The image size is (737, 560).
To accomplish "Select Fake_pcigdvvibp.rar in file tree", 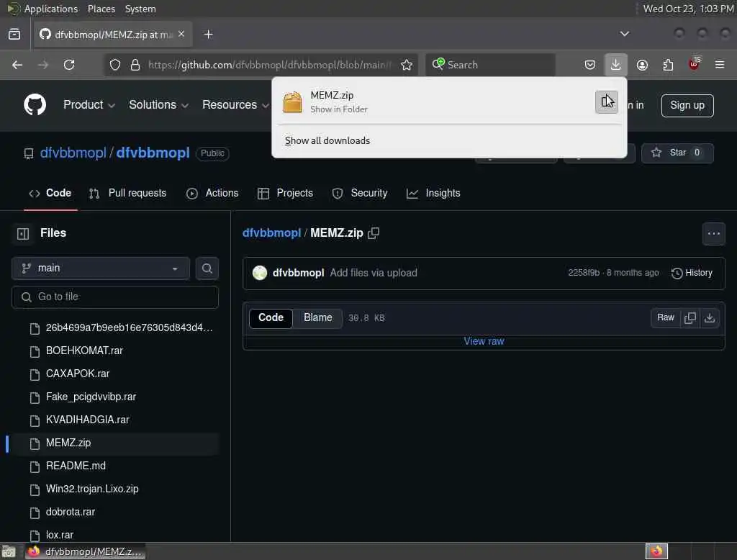I will [91, 397].
